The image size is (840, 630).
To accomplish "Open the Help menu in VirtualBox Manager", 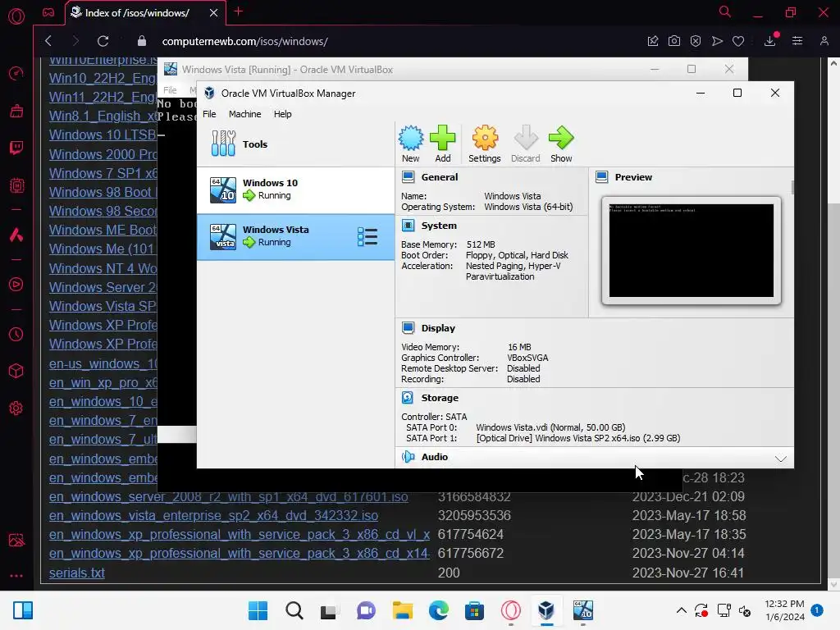I will click(x=282, y=114).
